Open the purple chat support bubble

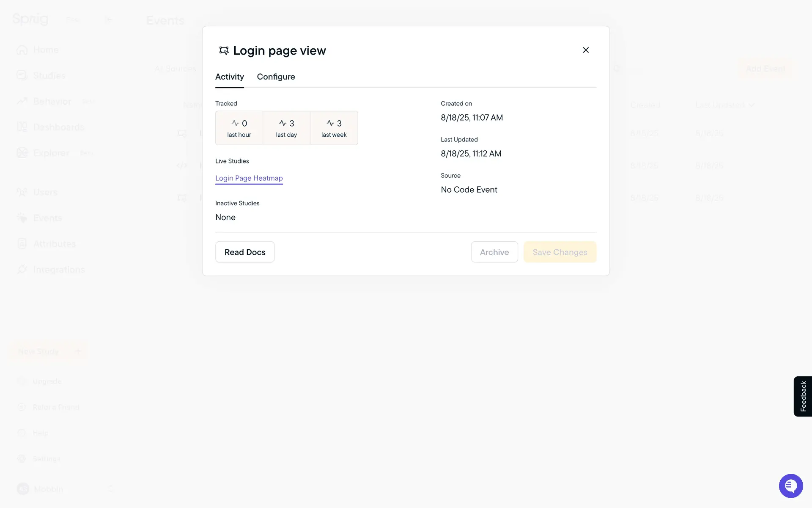click(790, 486)
